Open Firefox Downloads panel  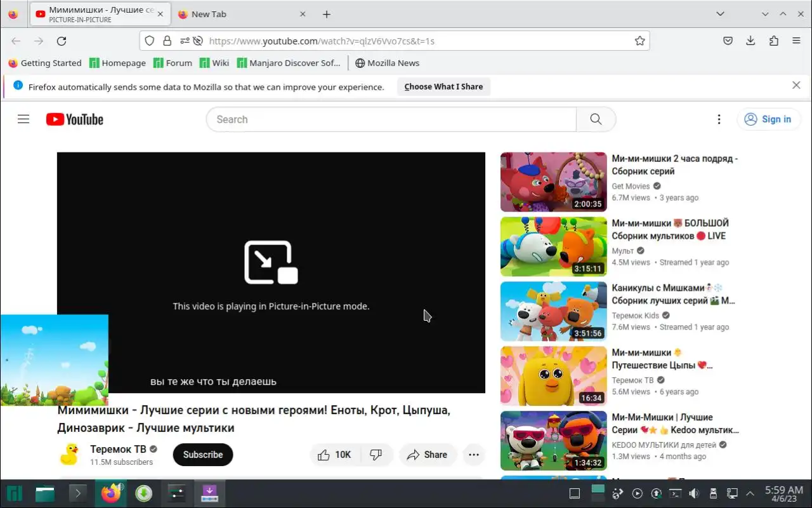pos(750,41)
